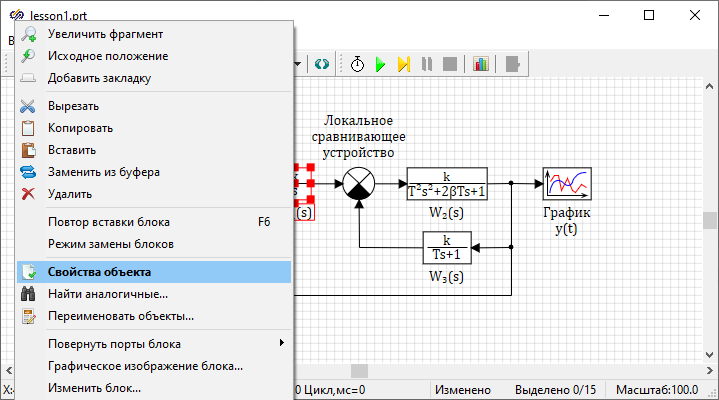Viewport: 719px width, 400px height.
Task: Choose 'Копировать' from the context menu
Action: (x=154, y=128)
